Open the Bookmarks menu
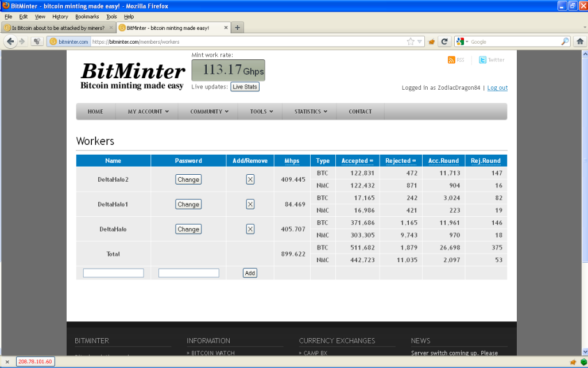The height and width of the screenshot is (368, 588). [x=87, y=17]
